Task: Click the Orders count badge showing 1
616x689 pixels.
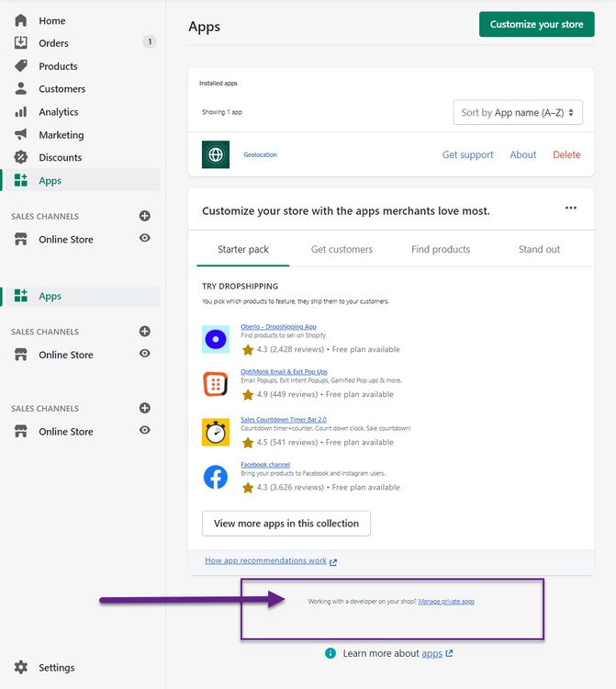Action: click(x=150, y=41)
